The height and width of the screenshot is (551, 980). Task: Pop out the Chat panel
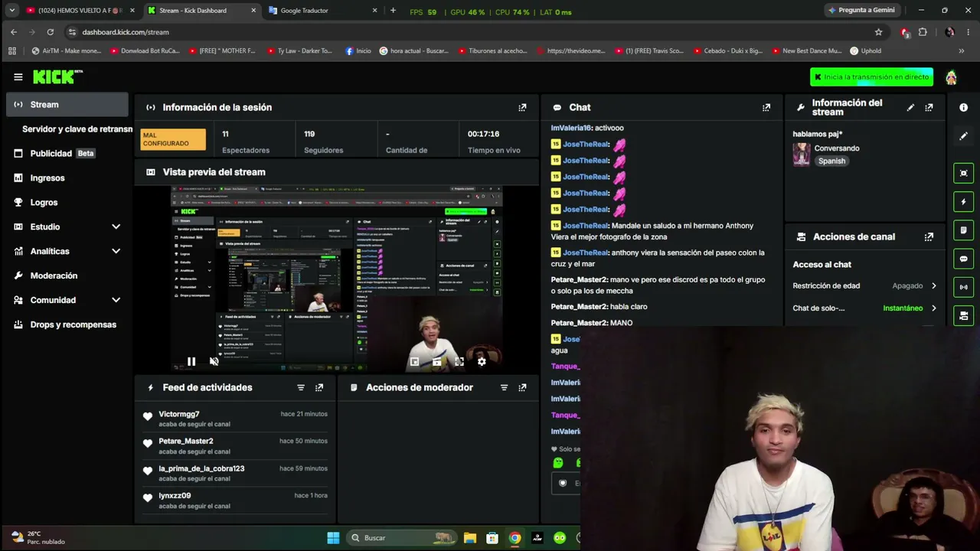click(x=766, y=108)
